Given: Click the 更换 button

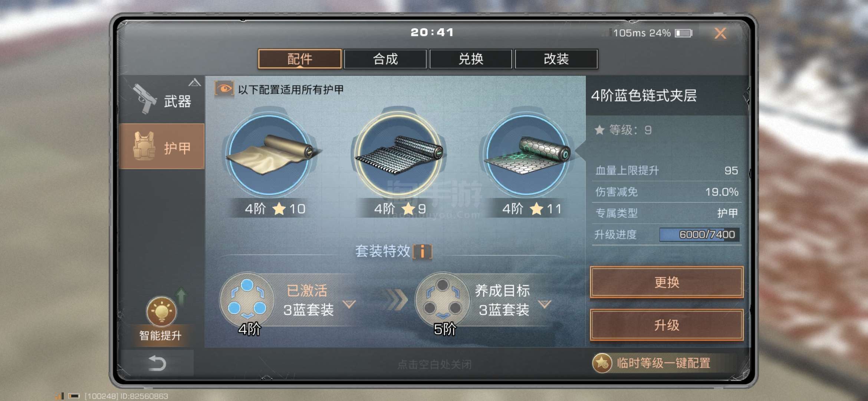Looking at the screenshot, I should (667, 282).
